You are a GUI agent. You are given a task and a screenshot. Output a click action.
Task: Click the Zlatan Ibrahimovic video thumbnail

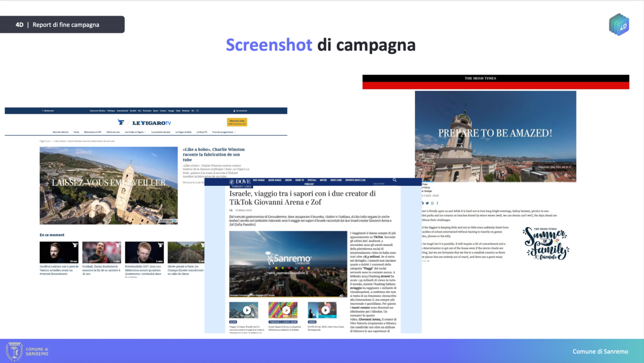click(101, 252)
